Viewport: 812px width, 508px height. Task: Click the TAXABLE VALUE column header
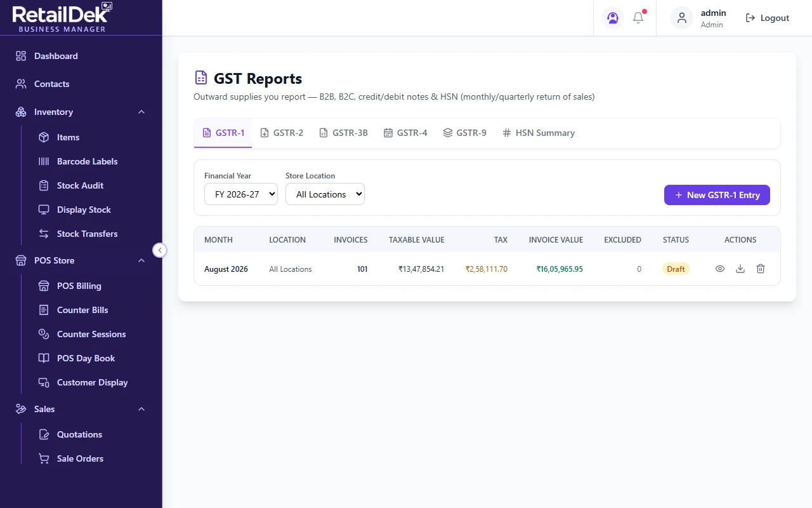(x=417, y=240)
